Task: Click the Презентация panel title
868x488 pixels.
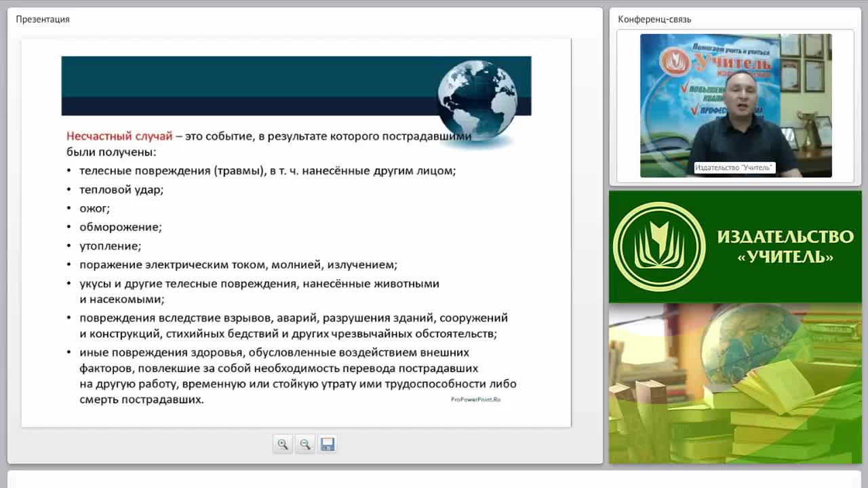Action: [43, 19]
